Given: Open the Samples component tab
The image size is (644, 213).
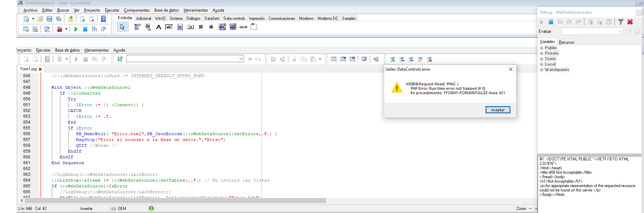Looking at the screenshot, I should click(x=349, y=18).
